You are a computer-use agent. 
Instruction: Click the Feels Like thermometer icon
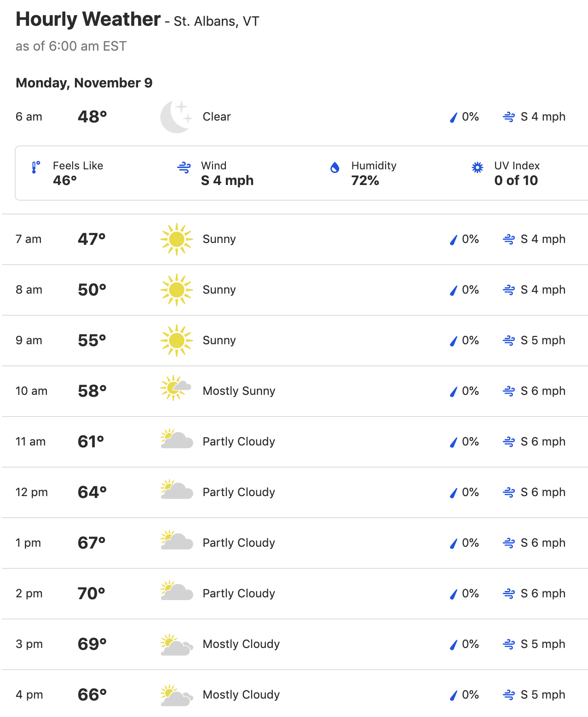[35, 168]
